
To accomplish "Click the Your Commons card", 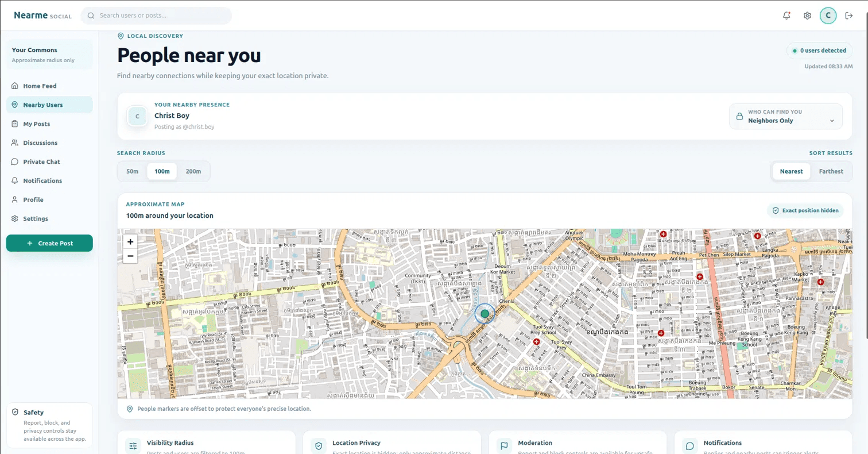I will (49, 55).
